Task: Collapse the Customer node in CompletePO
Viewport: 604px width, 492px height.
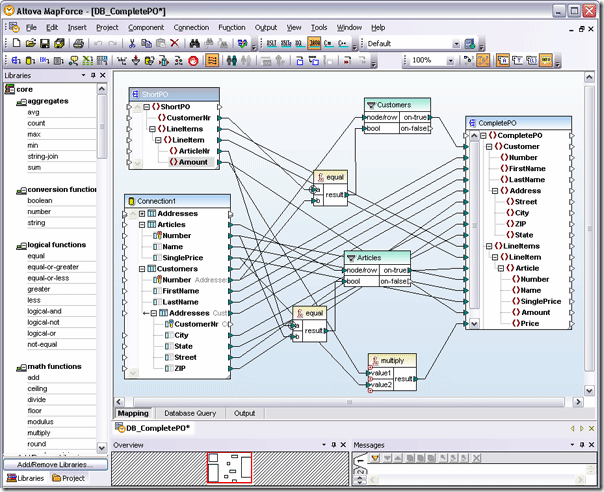Action: click(x=486, y=147)
